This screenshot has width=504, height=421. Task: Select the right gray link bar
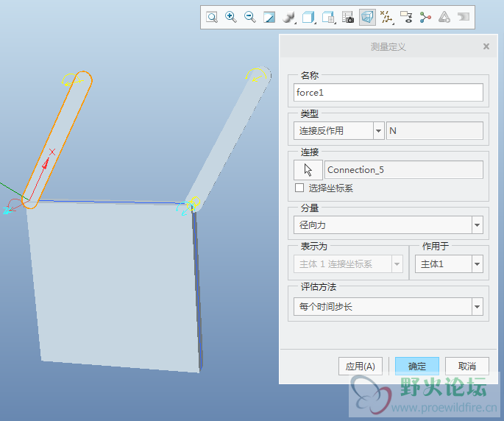pos(230,137)
